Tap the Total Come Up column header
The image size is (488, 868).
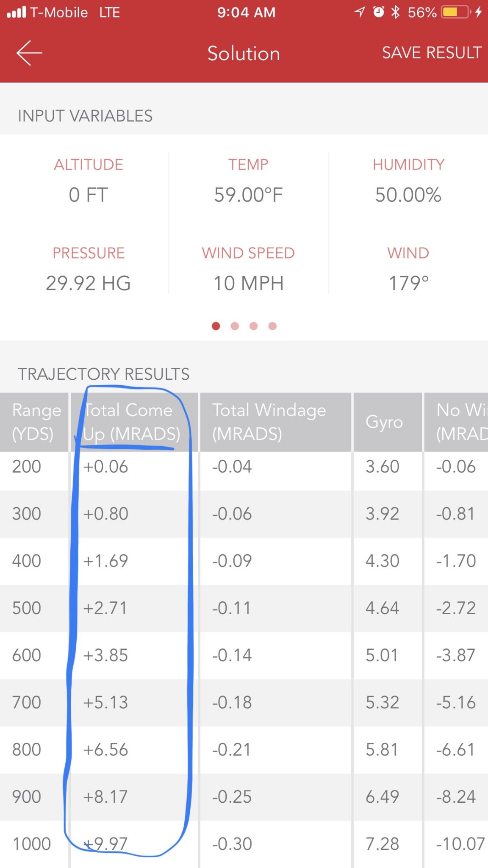[x=132, y=422]
